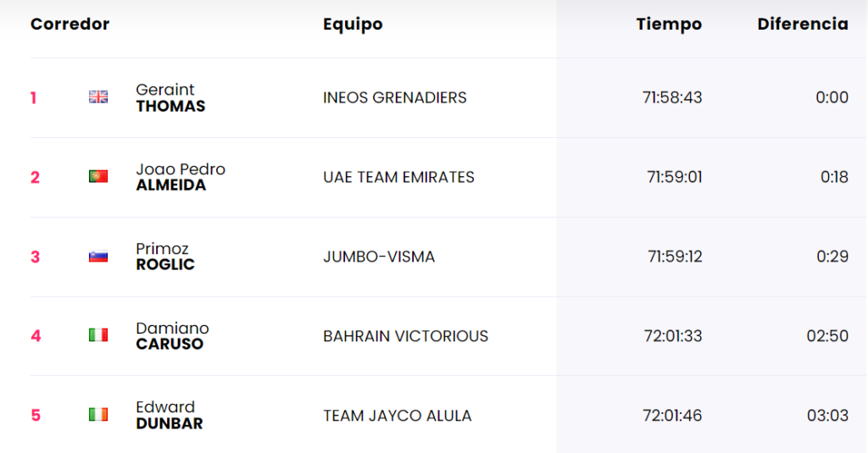Select UAE TEAM EMIRATES team name

coord(398,177)
